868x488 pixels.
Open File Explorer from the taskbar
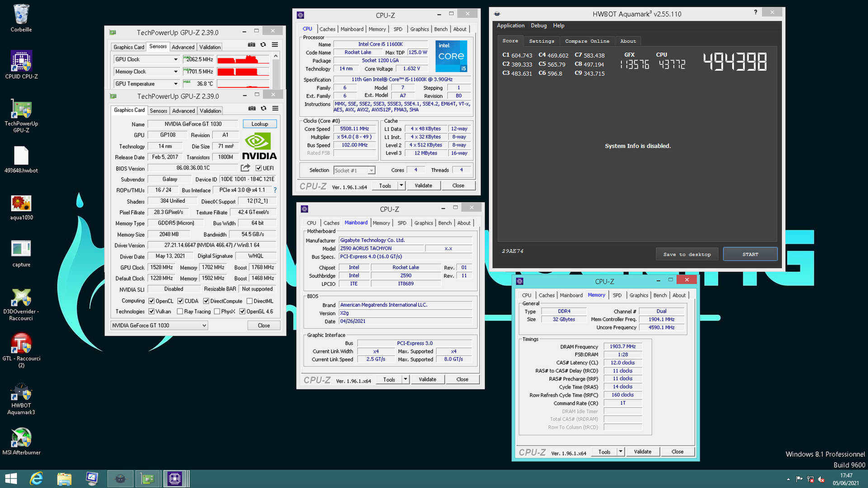pyautogui.click(x=64, y=479)
